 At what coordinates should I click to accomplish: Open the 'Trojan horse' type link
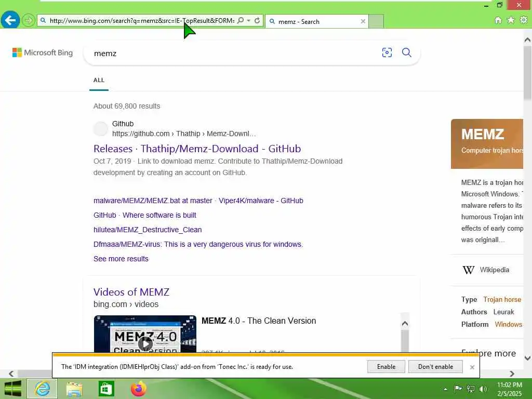pos(502,300)
